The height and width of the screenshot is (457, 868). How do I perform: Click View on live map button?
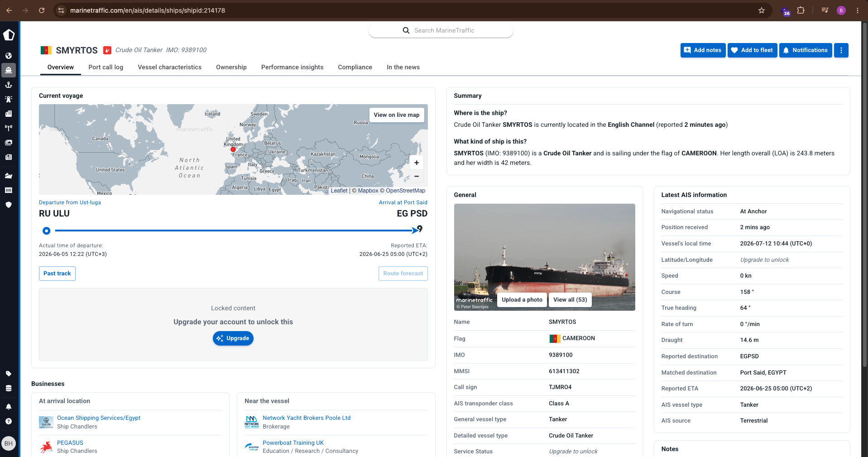397,115
